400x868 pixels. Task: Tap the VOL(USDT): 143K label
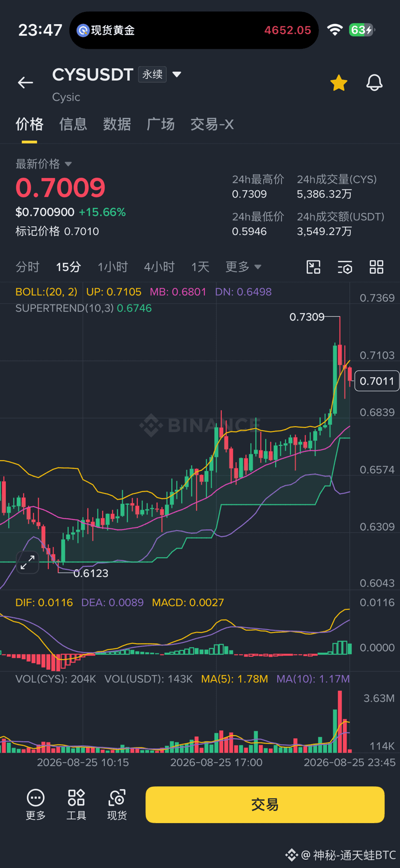pos(148,679)
